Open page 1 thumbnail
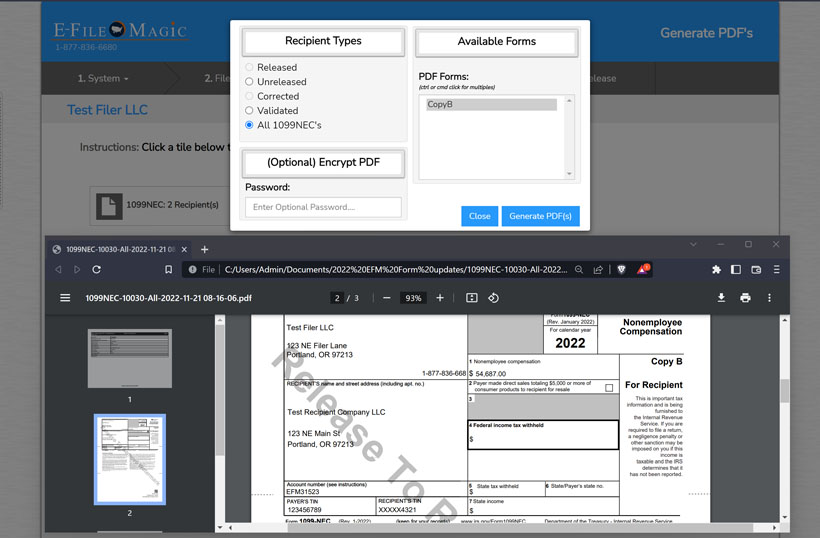820x538 pixels. tap(130, 358)
